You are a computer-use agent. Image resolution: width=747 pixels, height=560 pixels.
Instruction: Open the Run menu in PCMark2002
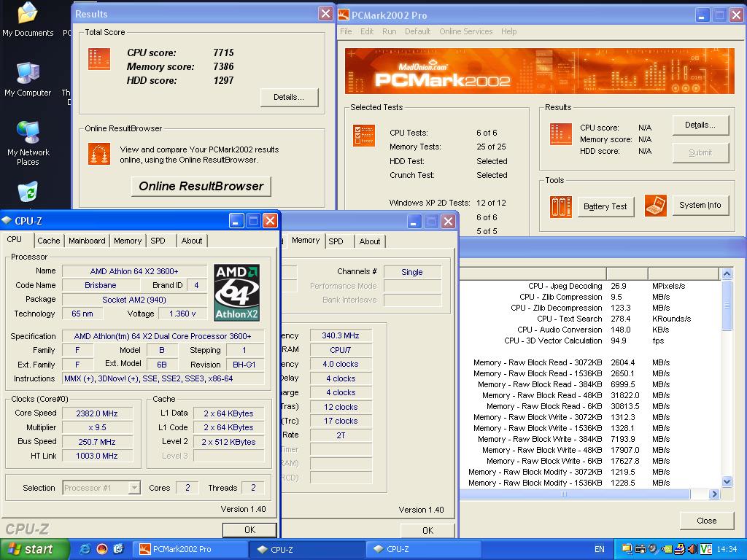[x=390, y=31]
